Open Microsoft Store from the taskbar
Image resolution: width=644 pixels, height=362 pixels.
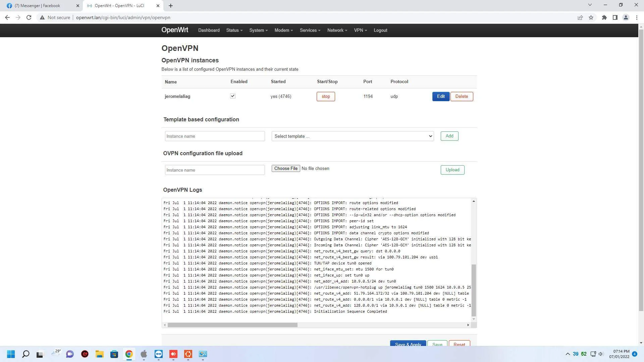[114, 354]
